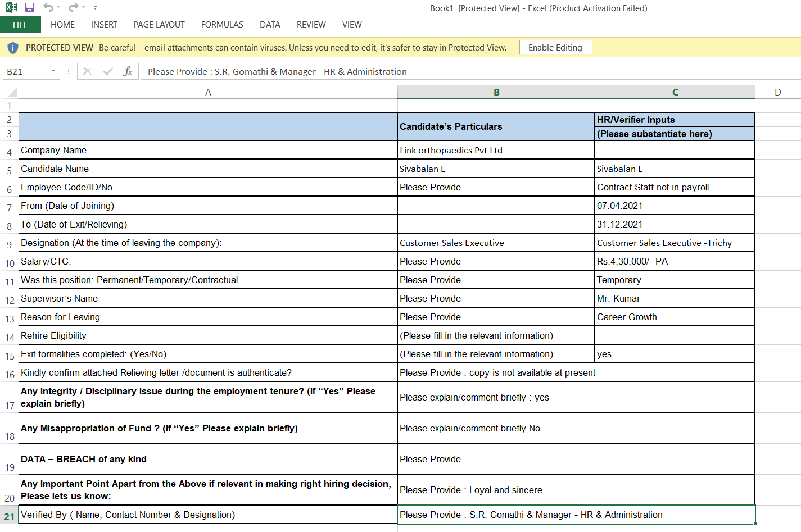Click the Enter checkmark in formula bar
Image resolution: width=801 pixels, height=532 pixels.
pyautogui.click(x=108, y=71)
